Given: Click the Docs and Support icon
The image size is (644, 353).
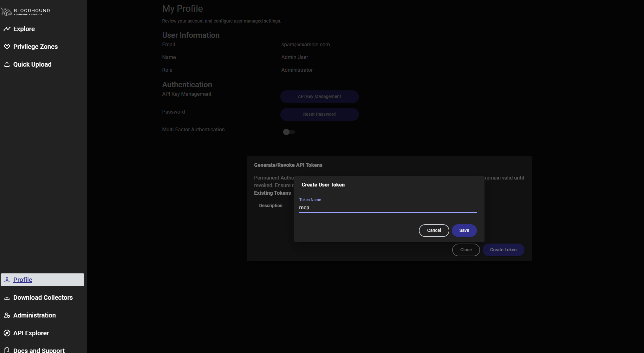Looking at the screenshot, I should (x=7, y=350).
